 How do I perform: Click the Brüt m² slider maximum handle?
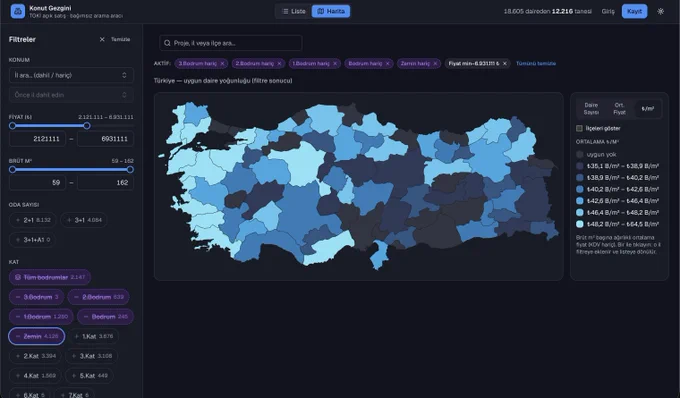tap(130, 170)
